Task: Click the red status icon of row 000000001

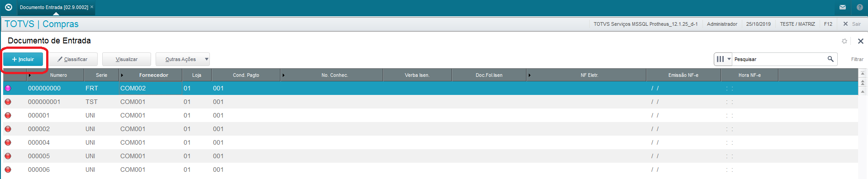Action: (8, 102)
